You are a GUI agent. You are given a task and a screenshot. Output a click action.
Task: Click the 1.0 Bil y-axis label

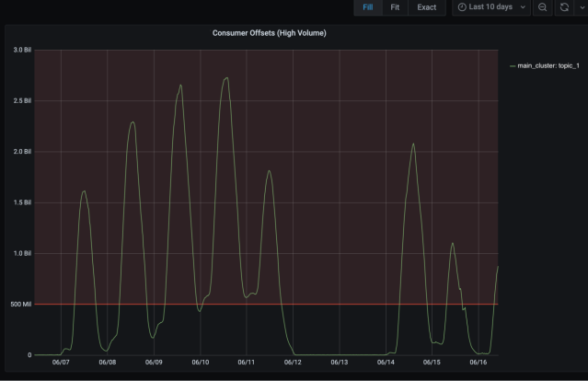22,253
